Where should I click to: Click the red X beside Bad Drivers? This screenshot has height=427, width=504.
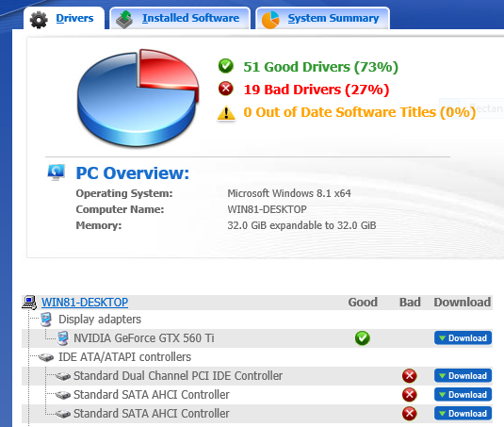click(x=226, y=89)
